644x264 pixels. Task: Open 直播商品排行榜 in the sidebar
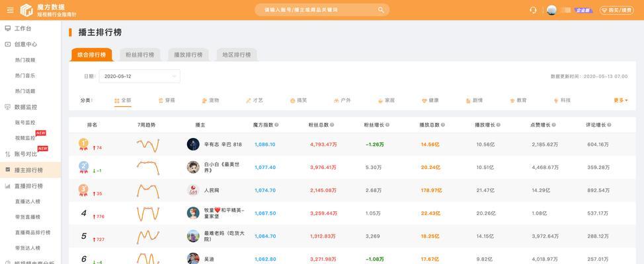(x=32, y=232)
